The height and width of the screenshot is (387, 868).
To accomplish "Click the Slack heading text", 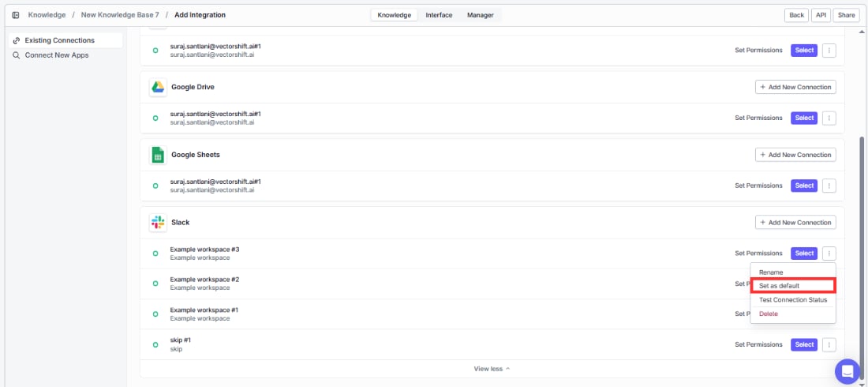I will pyautogui.click(x=181, y=223).
